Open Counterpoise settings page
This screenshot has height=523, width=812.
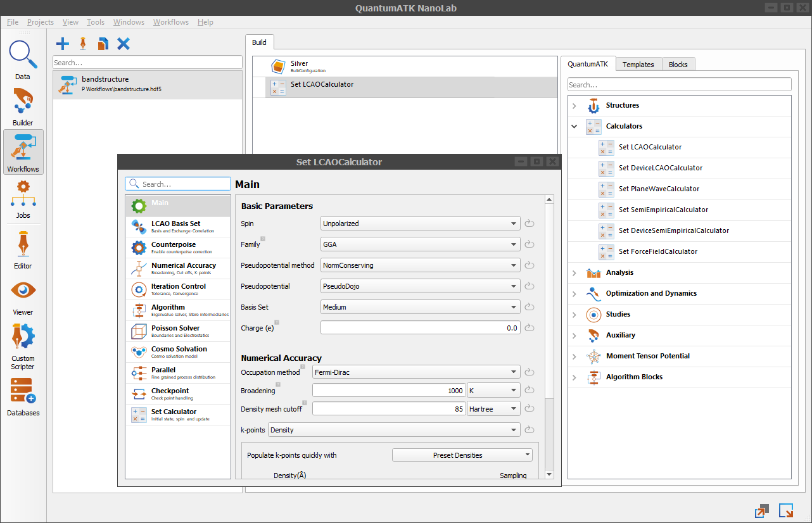[178, 248]
